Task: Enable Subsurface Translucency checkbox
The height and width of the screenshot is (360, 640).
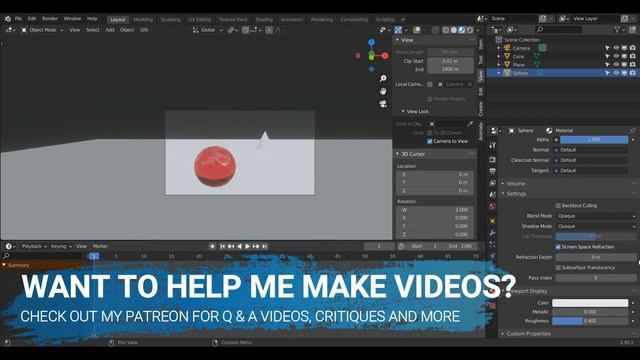Action: pyautogui.click(x=558, y=267)
